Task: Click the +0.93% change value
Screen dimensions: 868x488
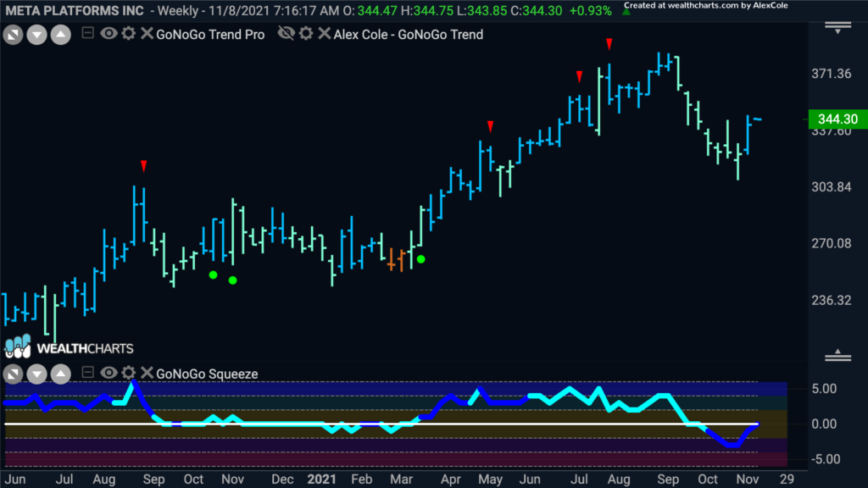Action: pos(591,10)
